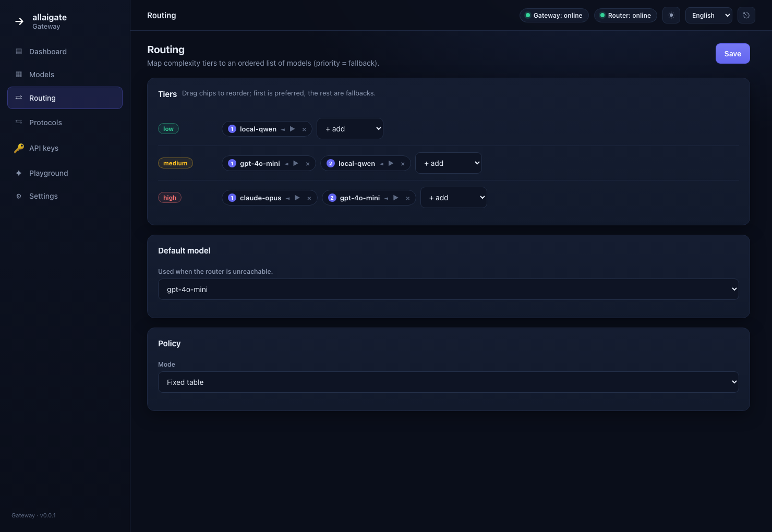Open Playground from sidebar
The image size is (772, 532).
click(x=65, y=173)
